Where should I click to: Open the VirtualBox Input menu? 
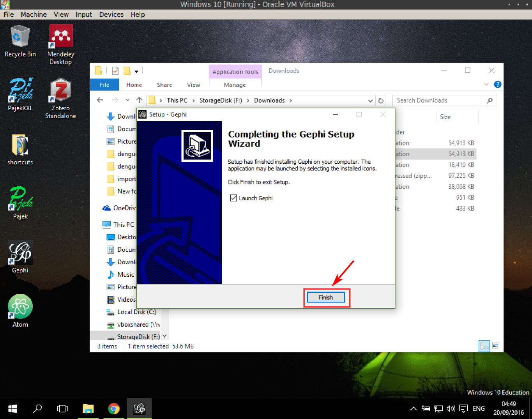(x=84, y=14)
